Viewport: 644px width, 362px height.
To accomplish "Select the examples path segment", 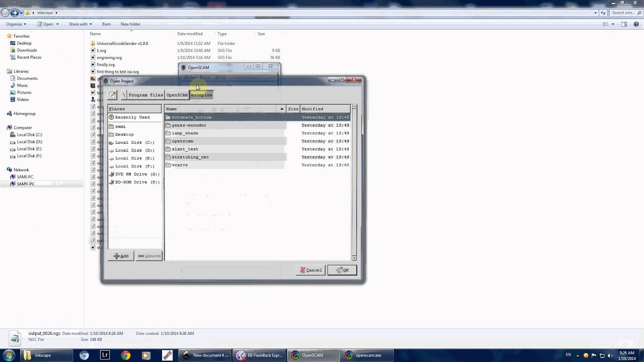I will pyautogui.click(x=201, y=95).
